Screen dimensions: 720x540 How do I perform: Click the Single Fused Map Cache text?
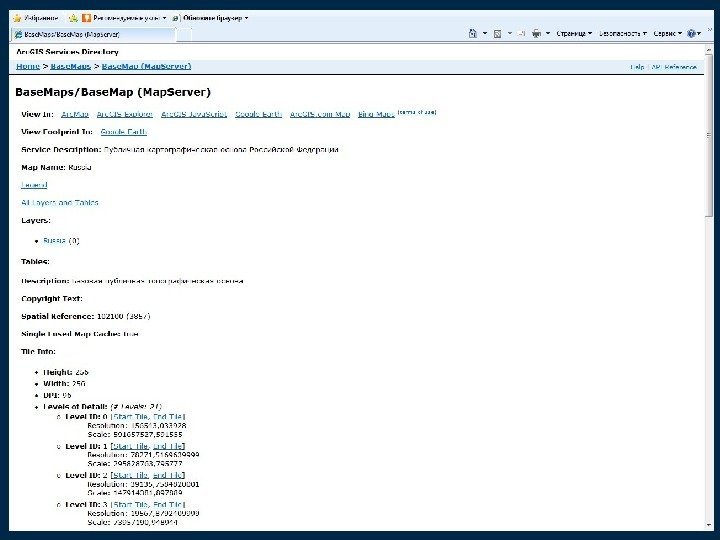click(x=80, y=334)
